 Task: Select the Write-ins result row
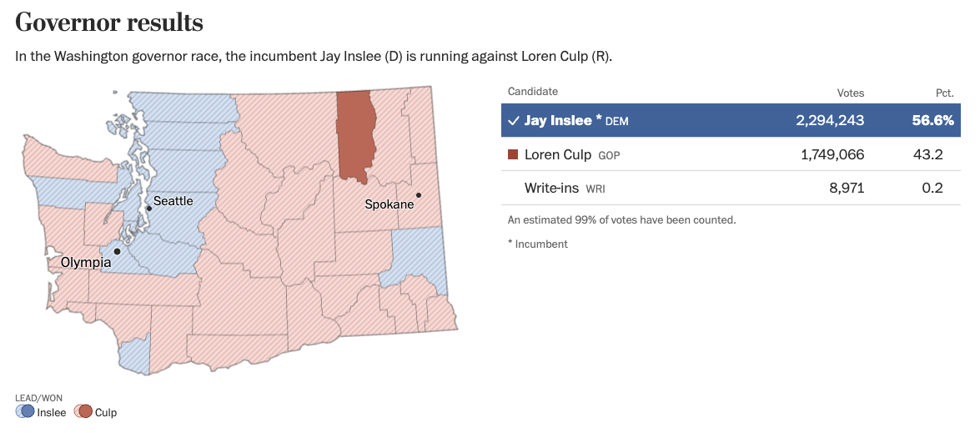pyautogui.click(x=731, y=188)
